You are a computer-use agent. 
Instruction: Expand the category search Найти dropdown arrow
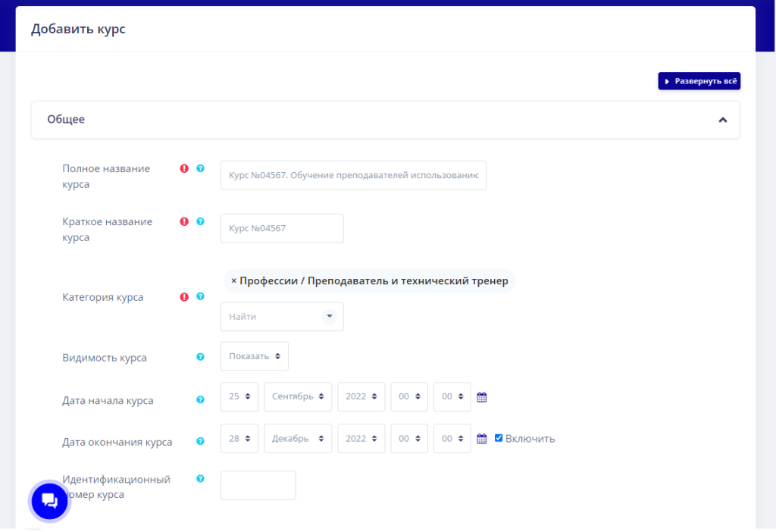329,316
